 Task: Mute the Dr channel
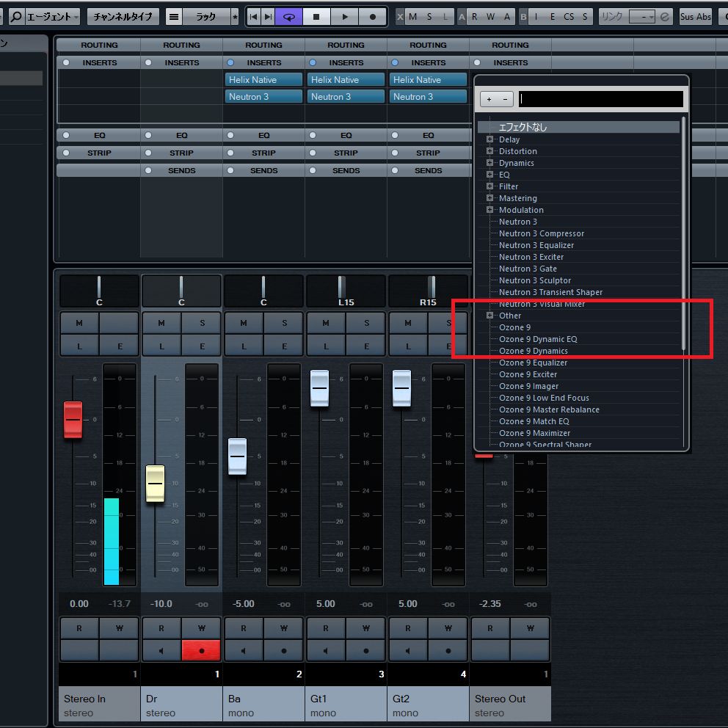point(161,323)
